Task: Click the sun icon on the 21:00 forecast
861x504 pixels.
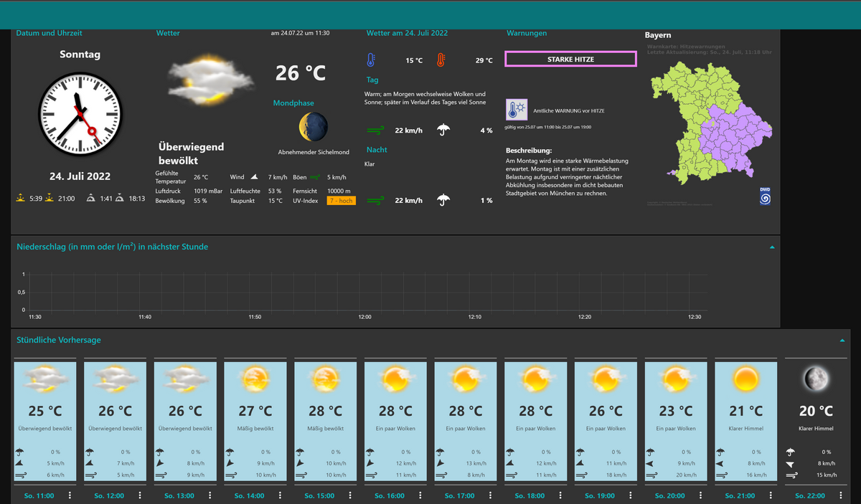Action: [x=745, y=379]
